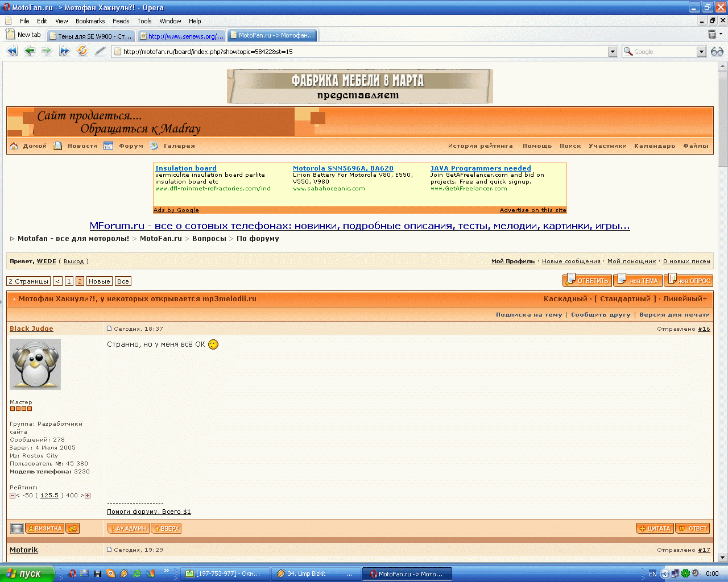Click the Rewind navigation button in Opera toolbar
728x582 pixels.
tap(12, 51)
